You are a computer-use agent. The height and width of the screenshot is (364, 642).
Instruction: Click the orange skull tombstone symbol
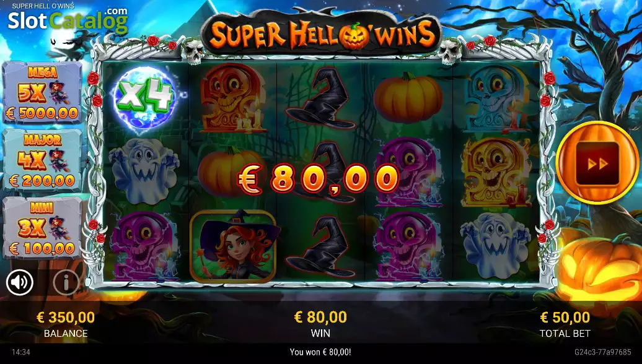(x=232, y=98)
